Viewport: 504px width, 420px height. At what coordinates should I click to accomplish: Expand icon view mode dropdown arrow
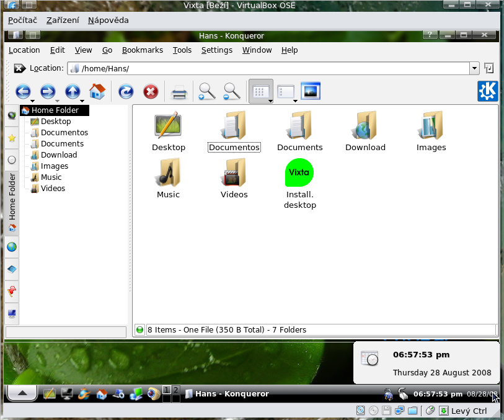coord(271,101)
